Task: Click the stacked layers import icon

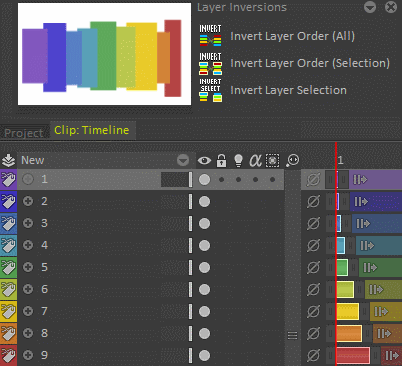Action: [8, 160]
